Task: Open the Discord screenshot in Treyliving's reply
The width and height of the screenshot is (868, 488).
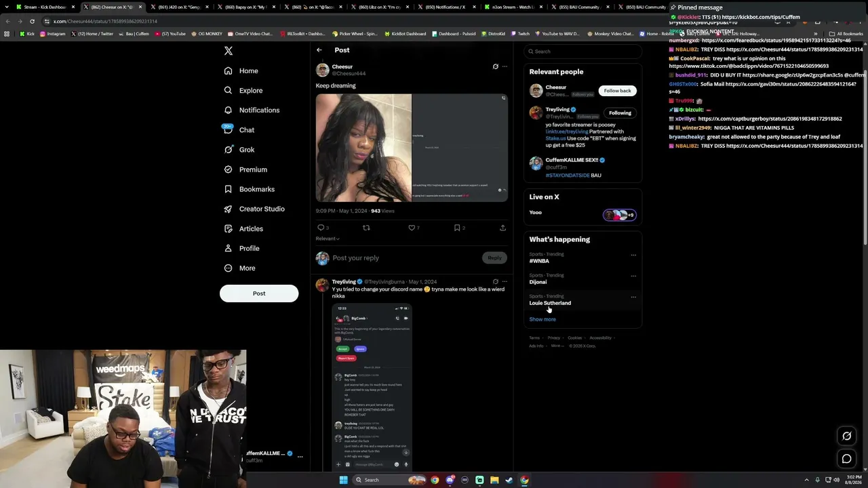Action: point(372,387)
